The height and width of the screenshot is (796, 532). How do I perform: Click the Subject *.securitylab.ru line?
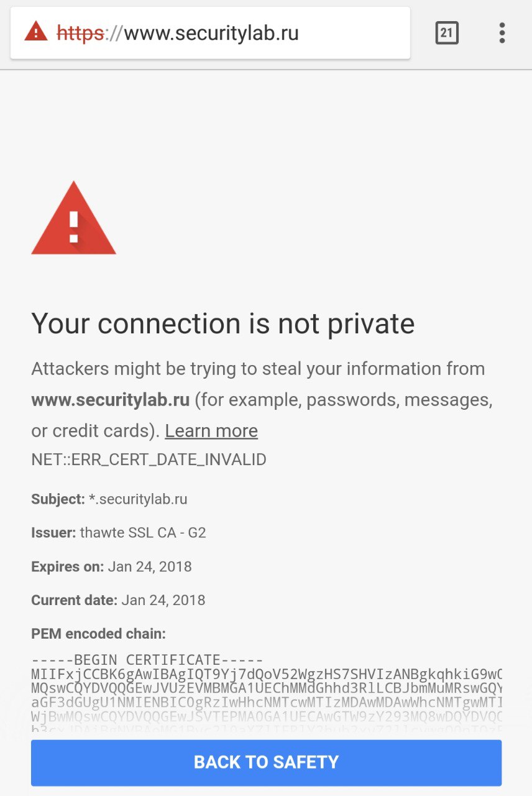coord(109,499)
